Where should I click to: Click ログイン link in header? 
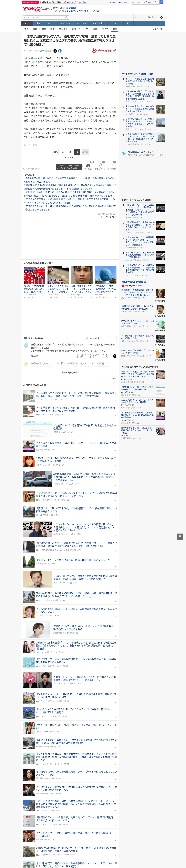[57, 11]
